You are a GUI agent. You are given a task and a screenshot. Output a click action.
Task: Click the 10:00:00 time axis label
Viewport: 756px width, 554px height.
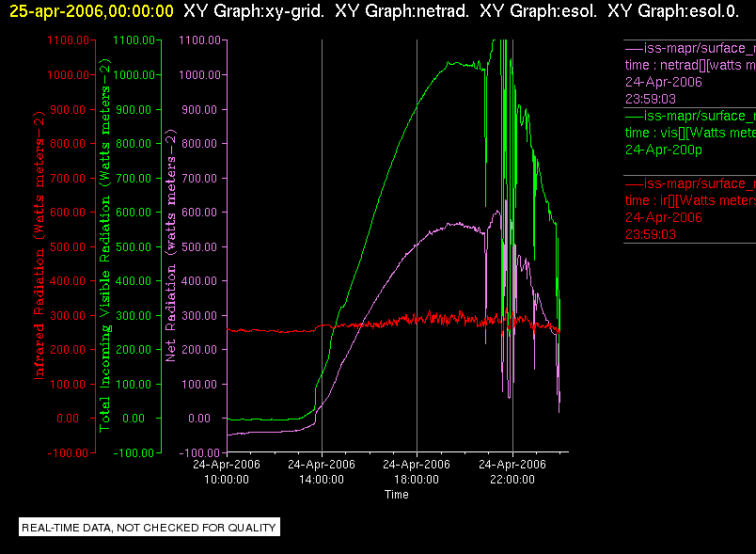pos(227,480)
